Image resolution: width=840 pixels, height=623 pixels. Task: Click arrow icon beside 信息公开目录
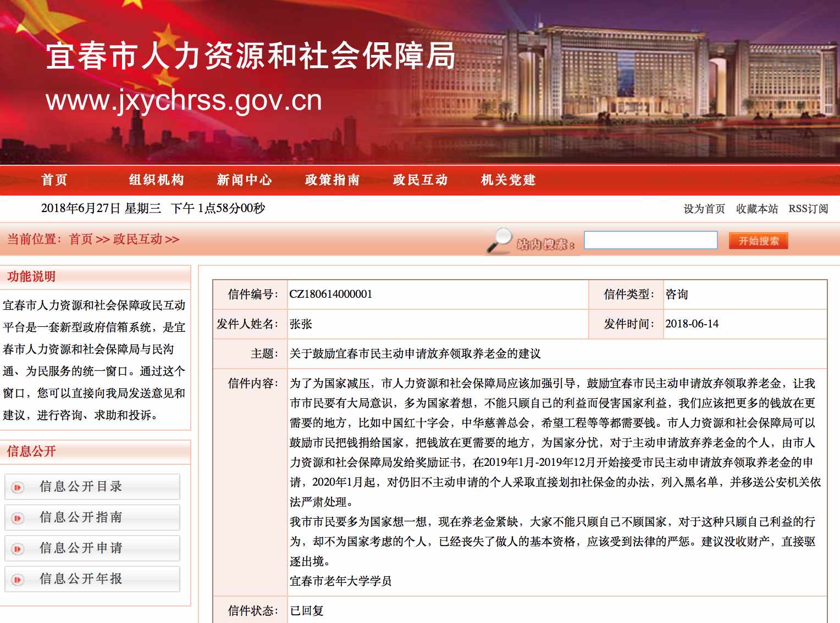tap(18, 487)
